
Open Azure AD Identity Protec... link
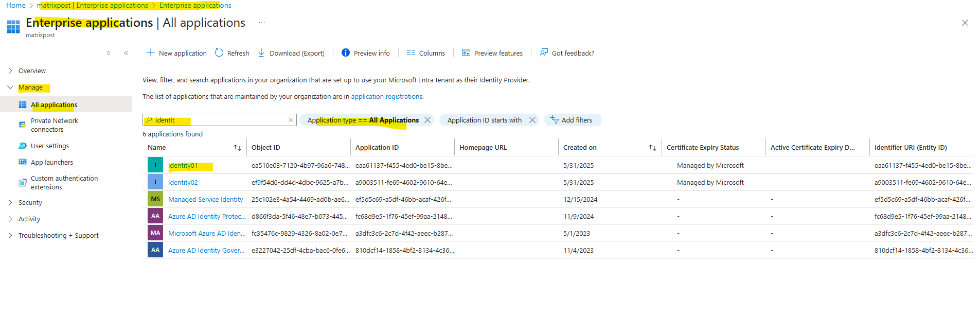point(207,216)
